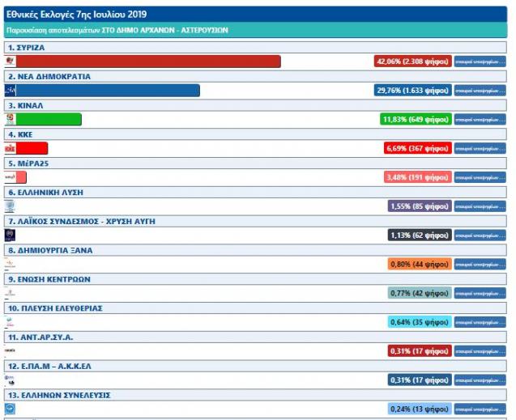Click the '11. ΑΝΤ.ΑΡ.ΣΥ.Α.' row header
This screenshot has width=516, height=420.
click(255, 337)
